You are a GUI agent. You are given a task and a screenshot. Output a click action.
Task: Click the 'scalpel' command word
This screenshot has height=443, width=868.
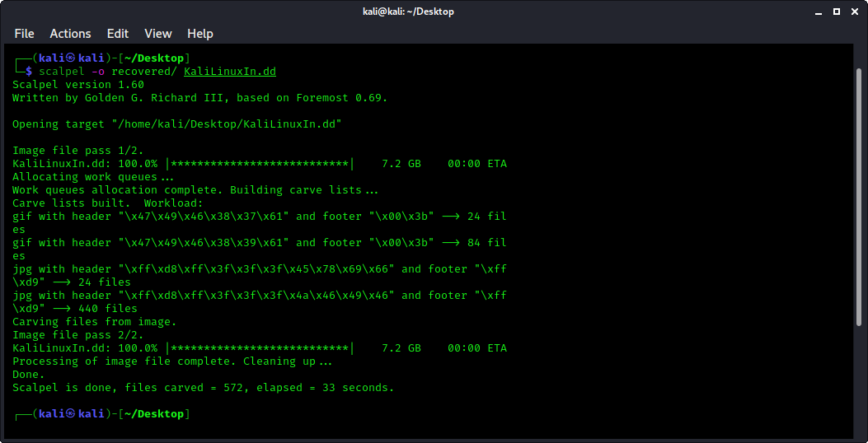tap(62, 72)
